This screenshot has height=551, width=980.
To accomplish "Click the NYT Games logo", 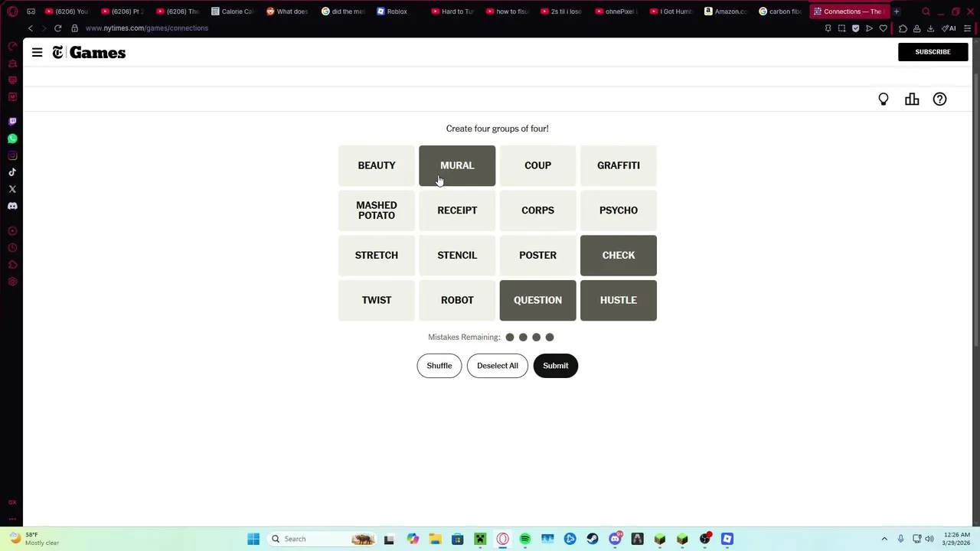I will [89, 52].
